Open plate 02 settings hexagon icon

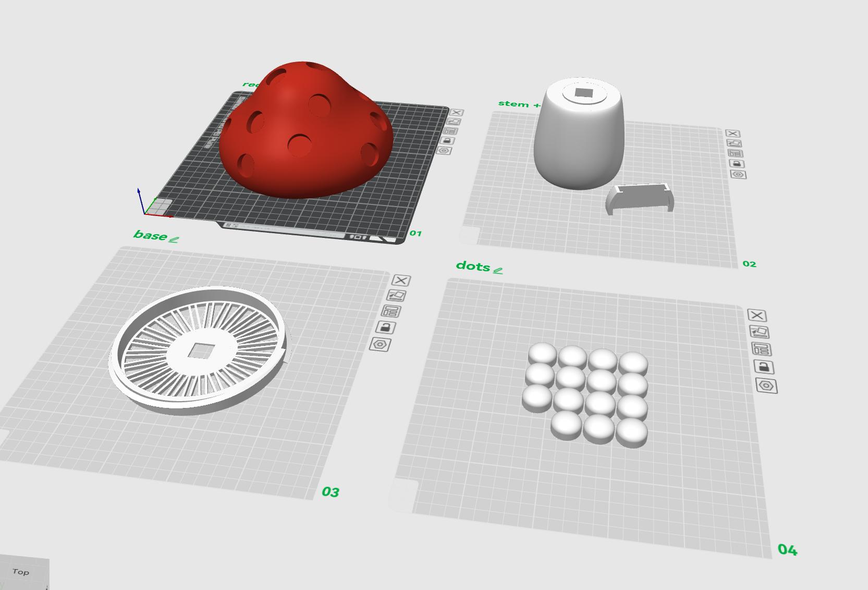(x=739, y=174)
